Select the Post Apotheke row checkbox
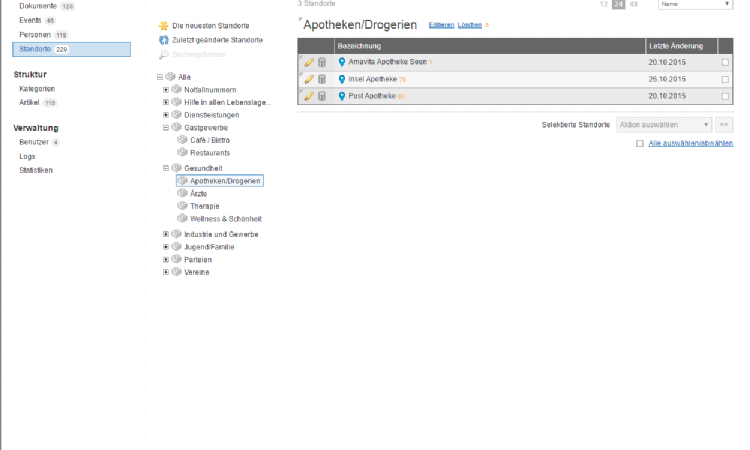The height and width of the screenshot is (450, 750). pyautogui.click(x=725, y=96)
